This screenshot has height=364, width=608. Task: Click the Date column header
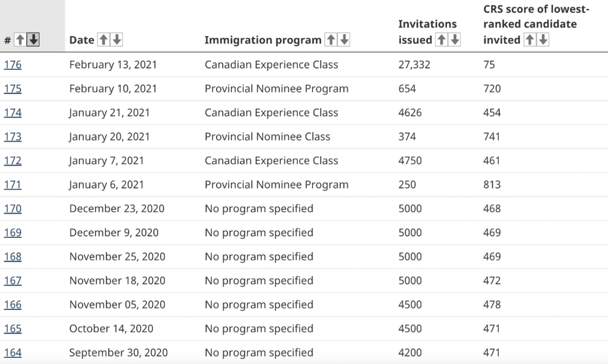point(81,39)
